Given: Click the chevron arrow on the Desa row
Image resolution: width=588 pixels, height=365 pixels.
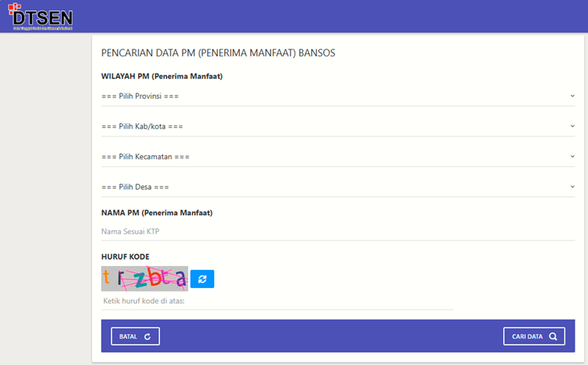Looking at the screenshot, I should tap(572, 187).
